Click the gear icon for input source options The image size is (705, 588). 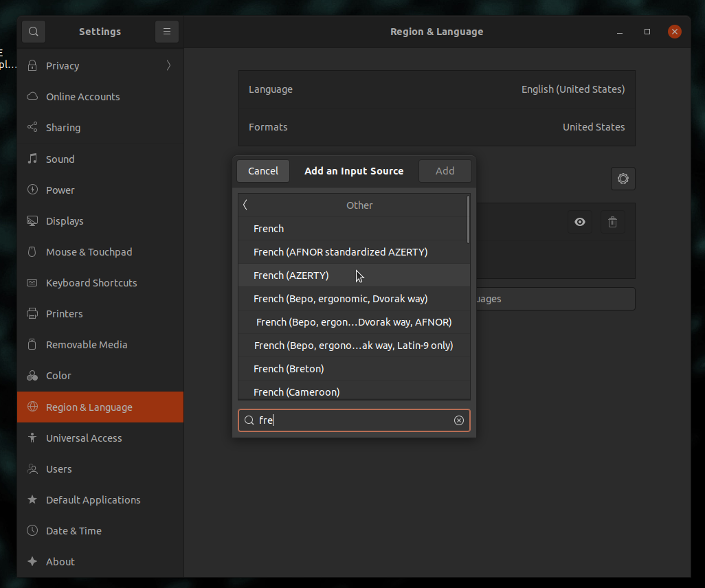point(623,179)
